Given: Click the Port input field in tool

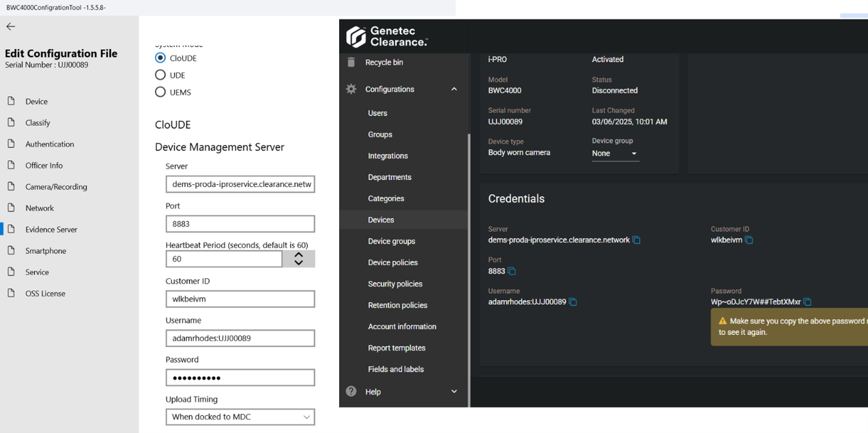Looking at the screenshot, I should (x=240, y=224).
